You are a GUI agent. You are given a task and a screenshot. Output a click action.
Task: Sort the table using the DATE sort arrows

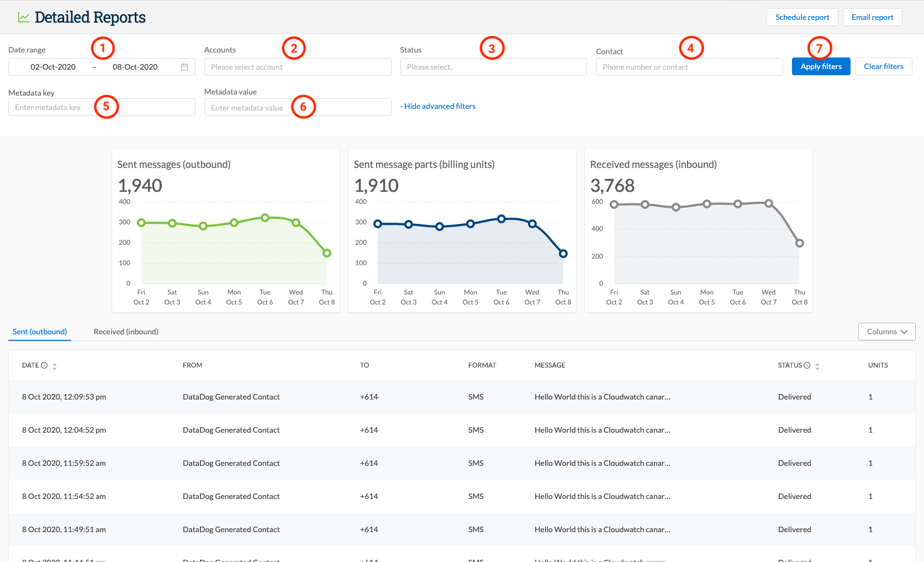(x=54, y=366)
